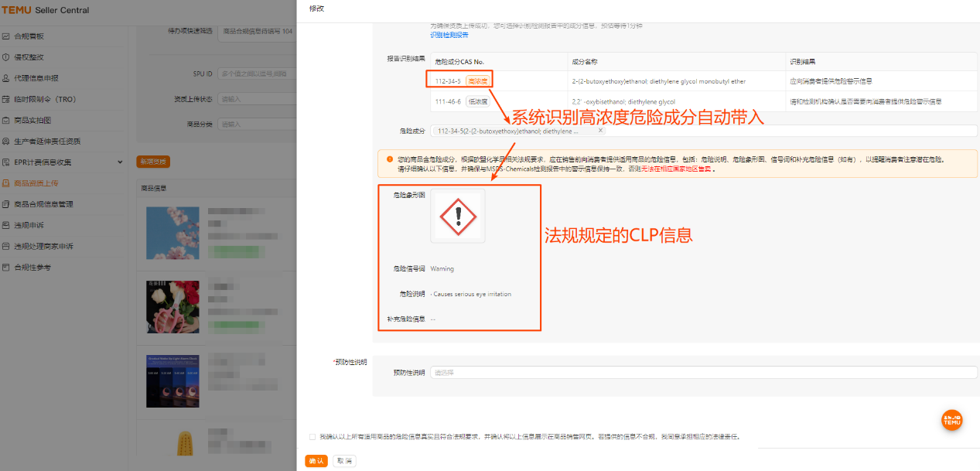Select the 违规申诉 sidebar icon

tap(39, 224)
